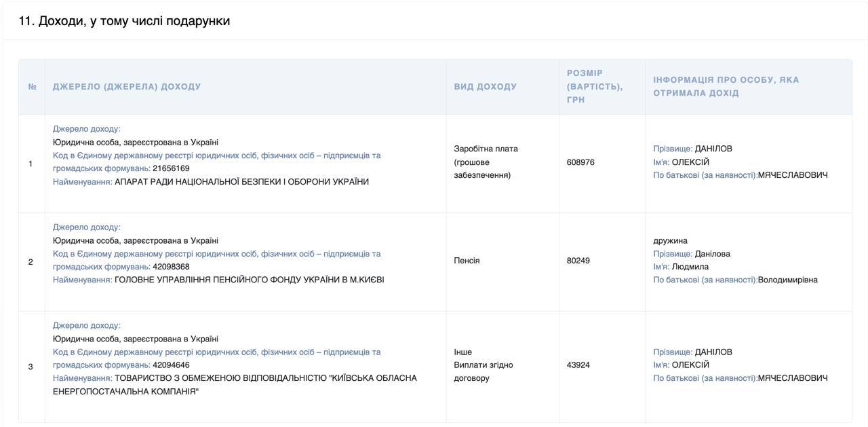The height and width of the screenshot is (427, 868).
Task: Click the РОЗМІР (ВАРТІСТЬ), ГРН column header
Action: click(x=595, y=86)
